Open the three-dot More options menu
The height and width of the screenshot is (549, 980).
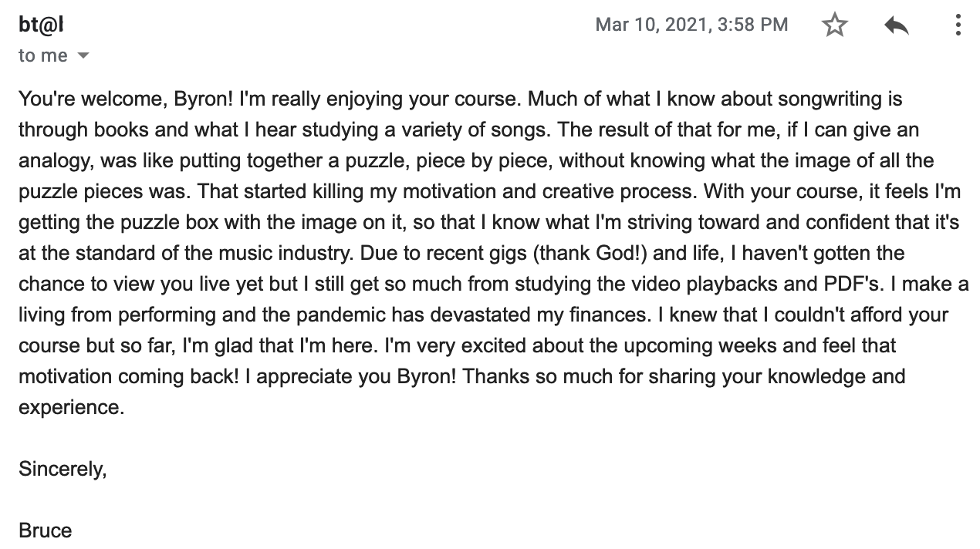click(958, 25)
